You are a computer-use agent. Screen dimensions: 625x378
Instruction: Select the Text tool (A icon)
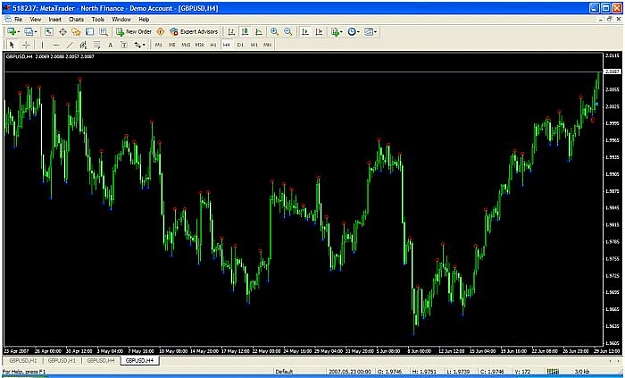[110, 45]
